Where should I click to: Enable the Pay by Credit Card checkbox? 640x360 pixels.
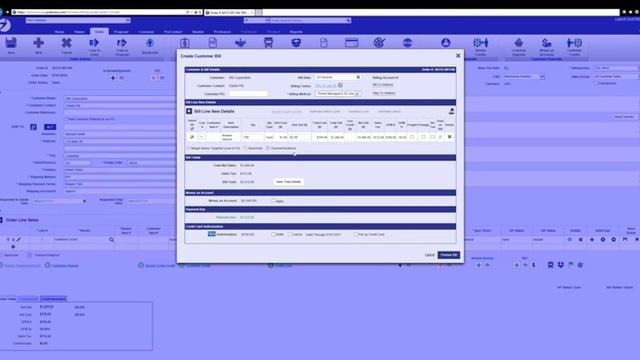pos(356,234)
